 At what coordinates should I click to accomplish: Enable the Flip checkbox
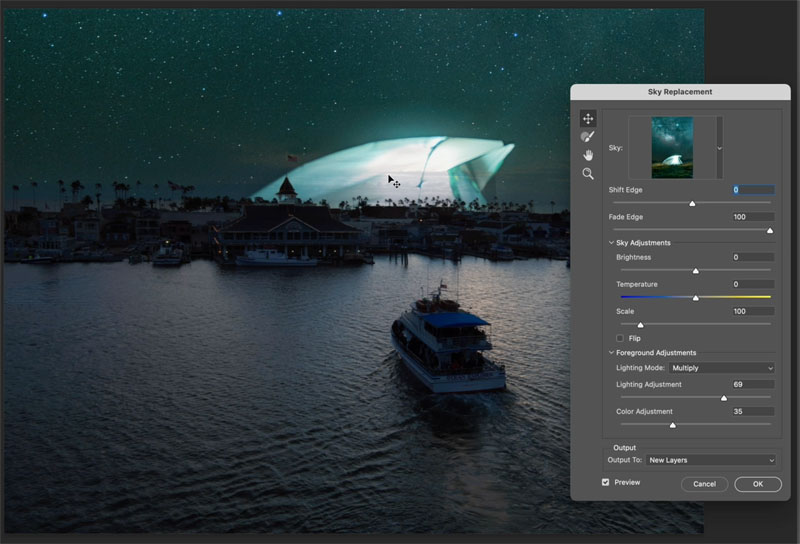619,338
